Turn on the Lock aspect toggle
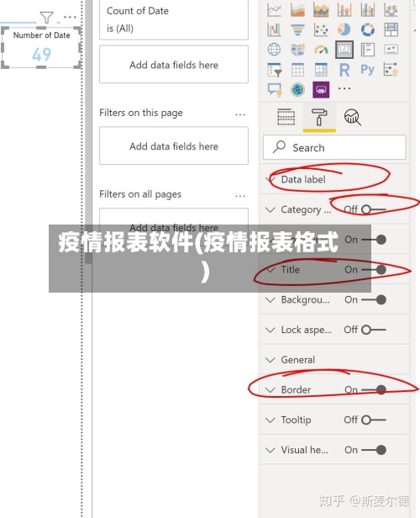This screenshot has width=420, height=518. [374, 330]
